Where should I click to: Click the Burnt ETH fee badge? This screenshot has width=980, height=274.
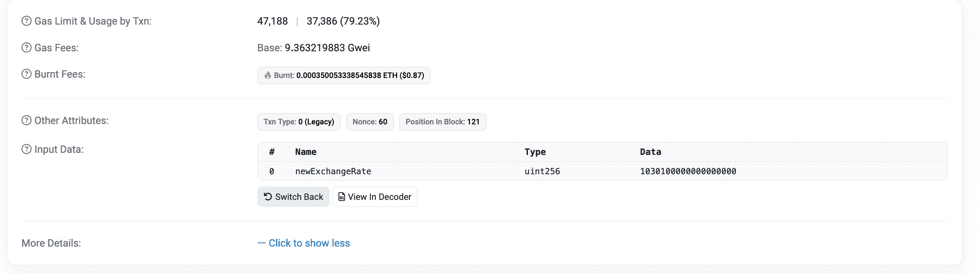[343, 76]
